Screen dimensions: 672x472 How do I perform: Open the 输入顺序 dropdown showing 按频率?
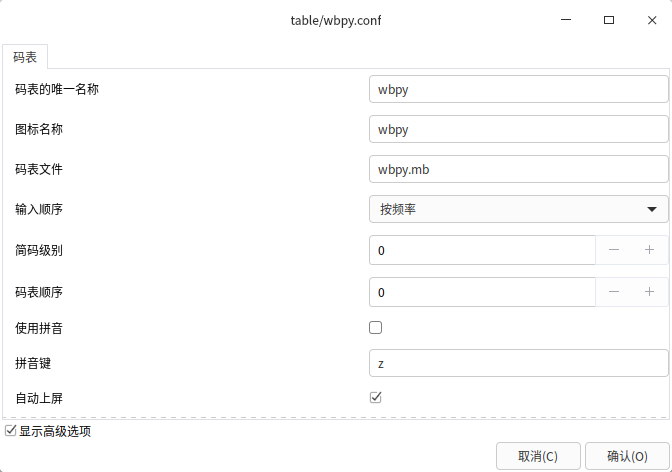(518, 209)
